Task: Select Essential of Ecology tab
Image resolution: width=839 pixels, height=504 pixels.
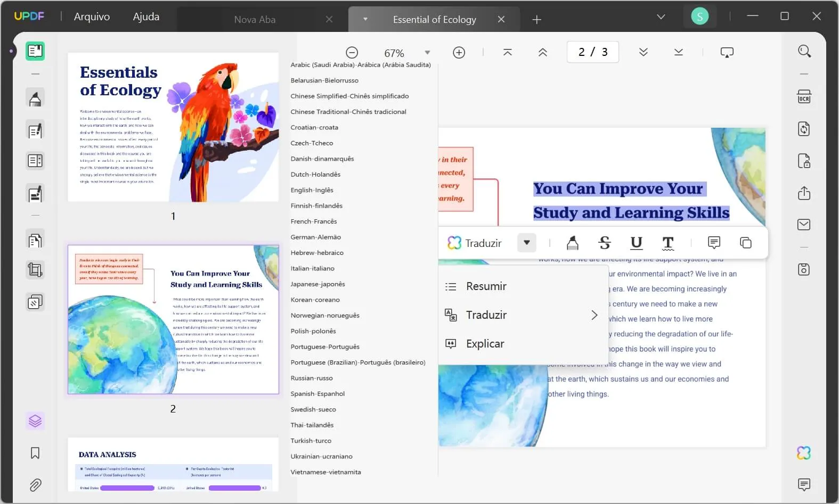Action: [x=434, y=20]
